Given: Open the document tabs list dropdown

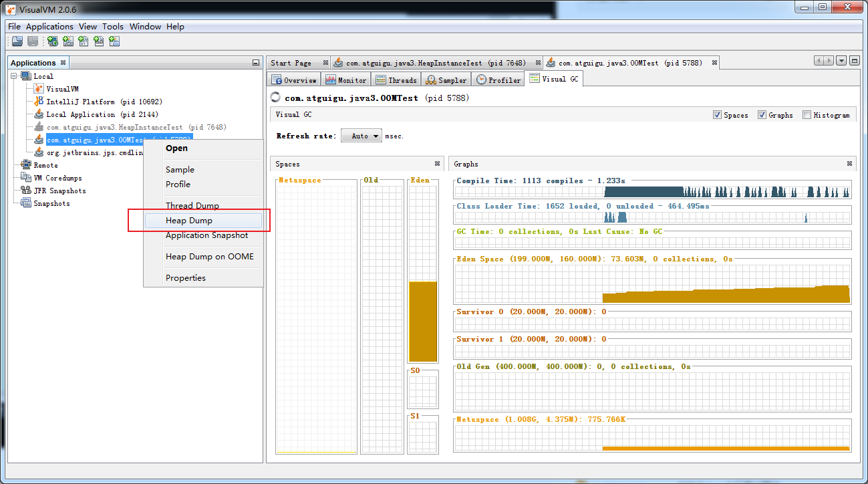Looking at the screenshot, I should (x=841, y=61).
